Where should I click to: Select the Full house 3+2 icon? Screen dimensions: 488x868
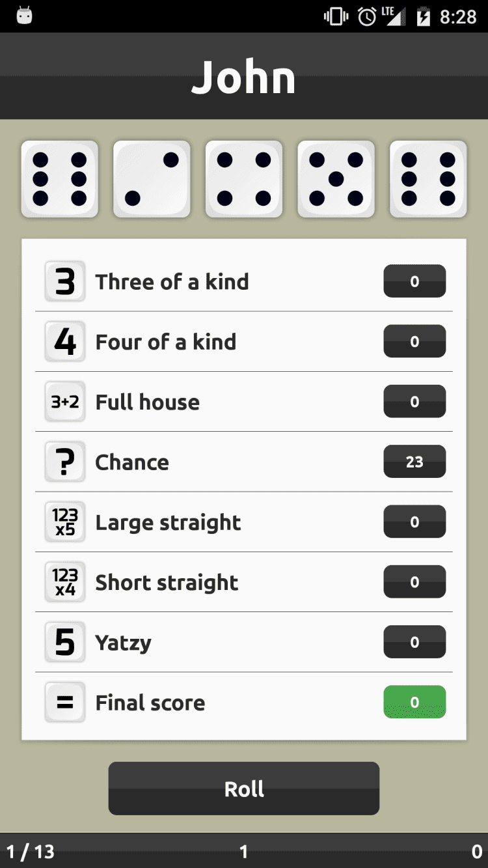point(65,402)
